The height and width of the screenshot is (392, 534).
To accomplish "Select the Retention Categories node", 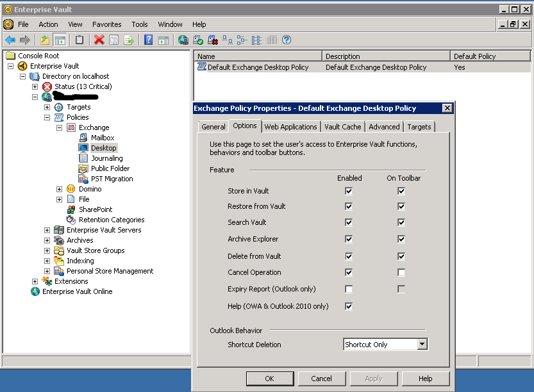I will point(112,220).
